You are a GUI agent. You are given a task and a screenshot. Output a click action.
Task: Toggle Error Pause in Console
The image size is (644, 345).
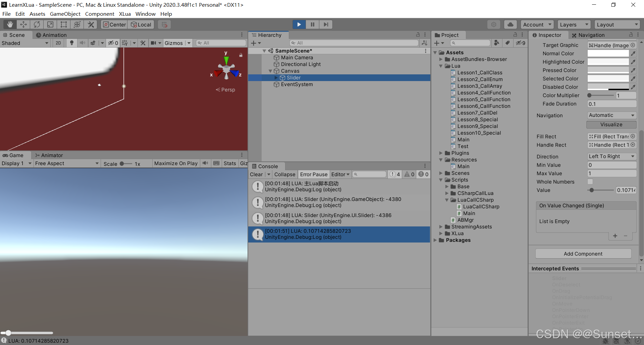314,175
